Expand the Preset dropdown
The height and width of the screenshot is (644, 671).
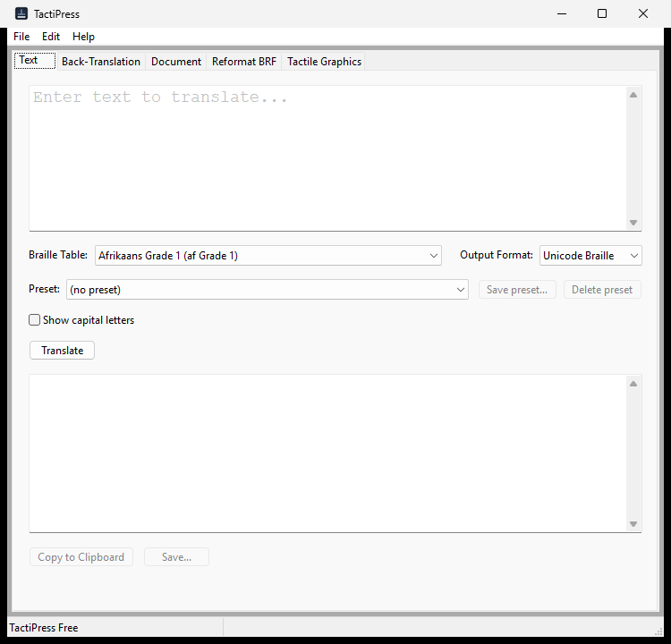click(x=268, y=290)
